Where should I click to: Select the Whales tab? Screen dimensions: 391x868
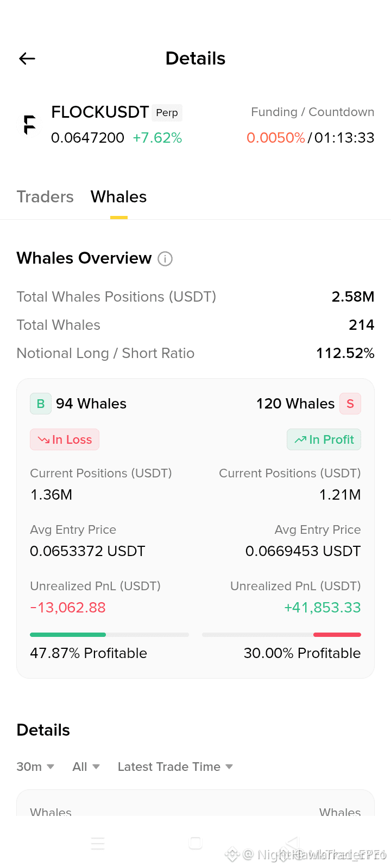[x=118, y=196]
